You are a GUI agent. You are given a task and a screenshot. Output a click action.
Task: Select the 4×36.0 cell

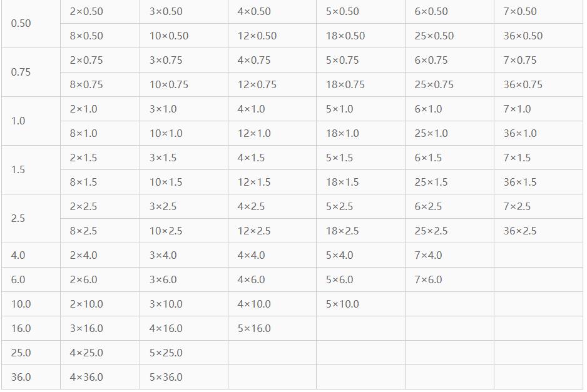point(86,377)
